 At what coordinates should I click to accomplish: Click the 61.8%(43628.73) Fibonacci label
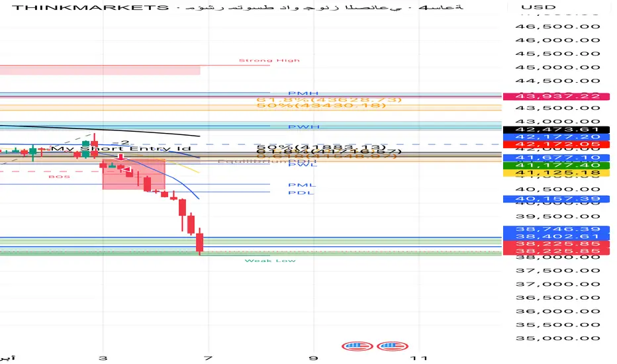[x=329, y=100]
